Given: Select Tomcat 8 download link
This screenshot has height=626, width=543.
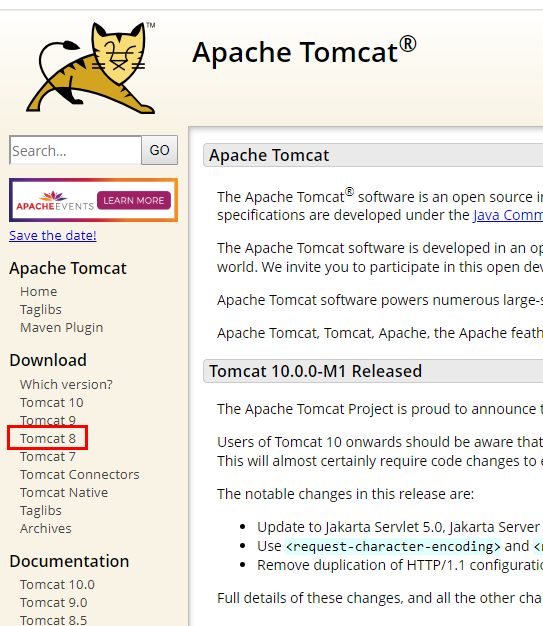Looking at the screenshot, I should click(48, 438).
